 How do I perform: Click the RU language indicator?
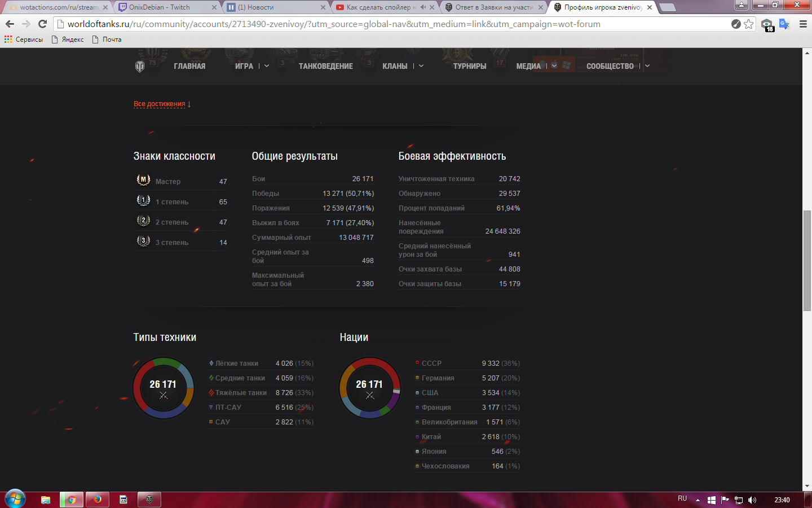[682, 498]
